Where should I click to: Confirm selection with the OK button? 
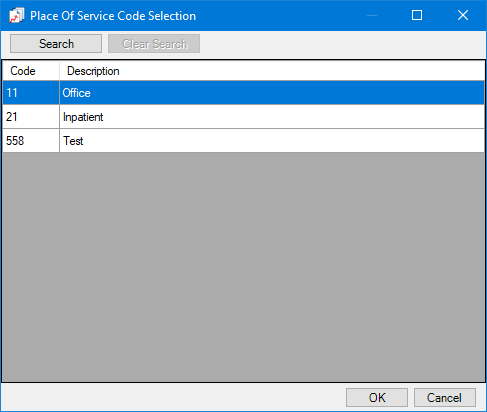click(377, 397)
